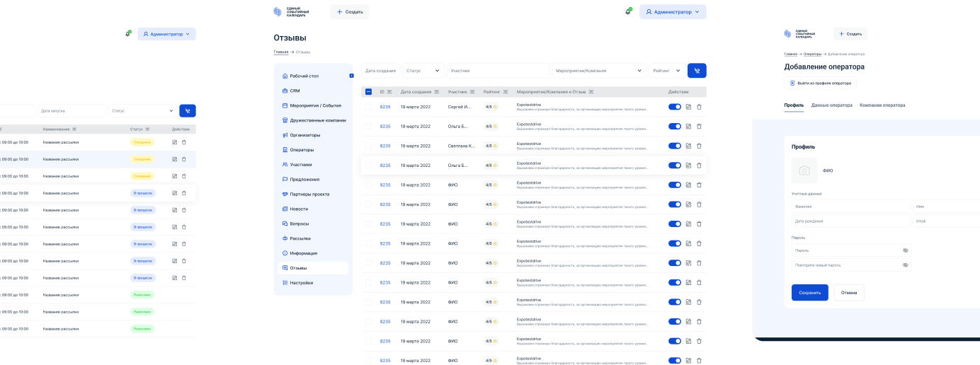Click the camera avatar placeholder in Профиль
The width and height of the screenshot is (980, 365).
click(804, 170)
